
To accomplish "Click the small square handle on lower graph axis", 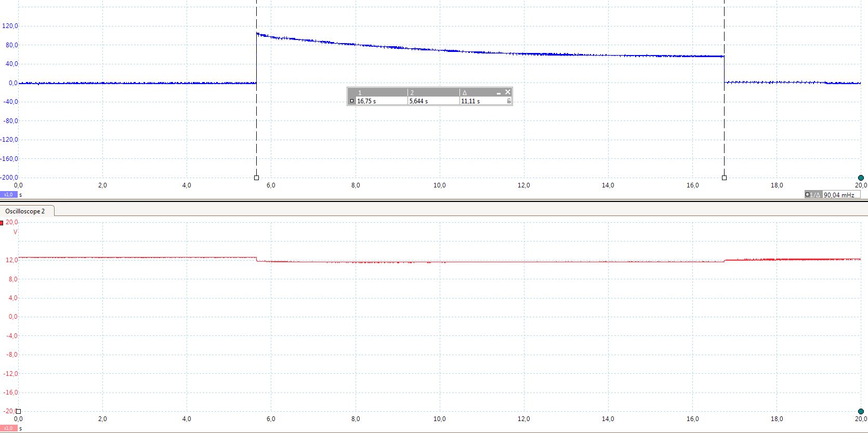I will pyautogui.click(x=18, y=411).
